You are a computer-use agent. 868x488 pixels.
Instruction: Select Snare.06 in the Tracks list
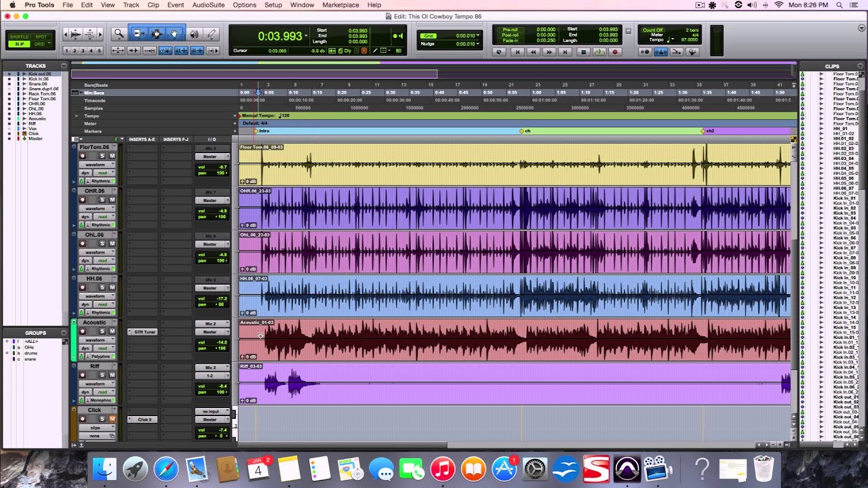[x=38, y=84]
